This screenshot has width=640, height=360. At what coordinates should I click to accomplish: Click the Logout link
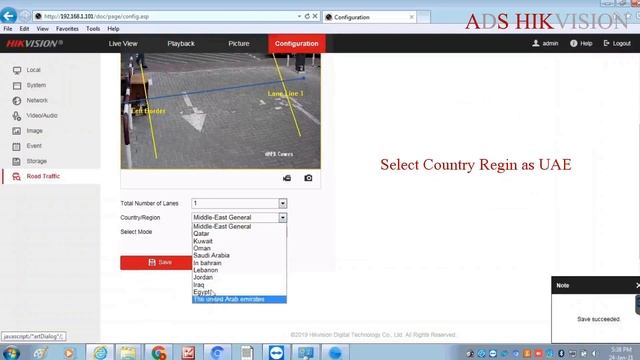[x=617, y=43]
